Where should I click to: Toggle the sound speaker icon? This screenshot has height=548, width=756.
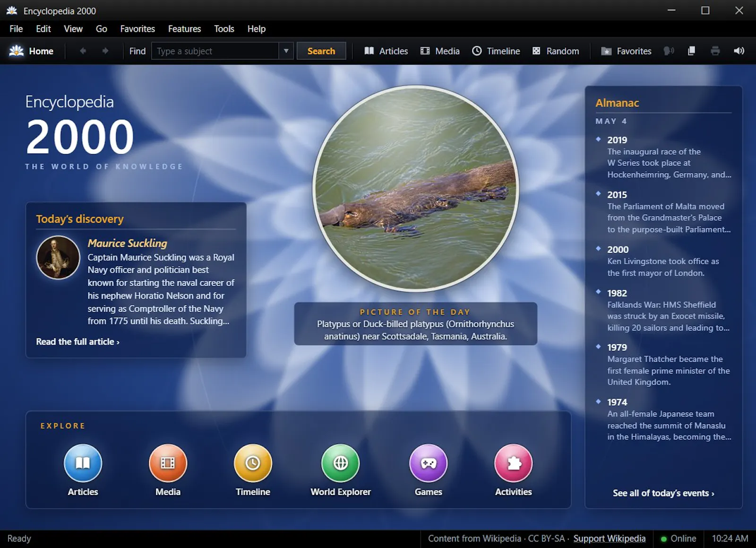(739, 51)
